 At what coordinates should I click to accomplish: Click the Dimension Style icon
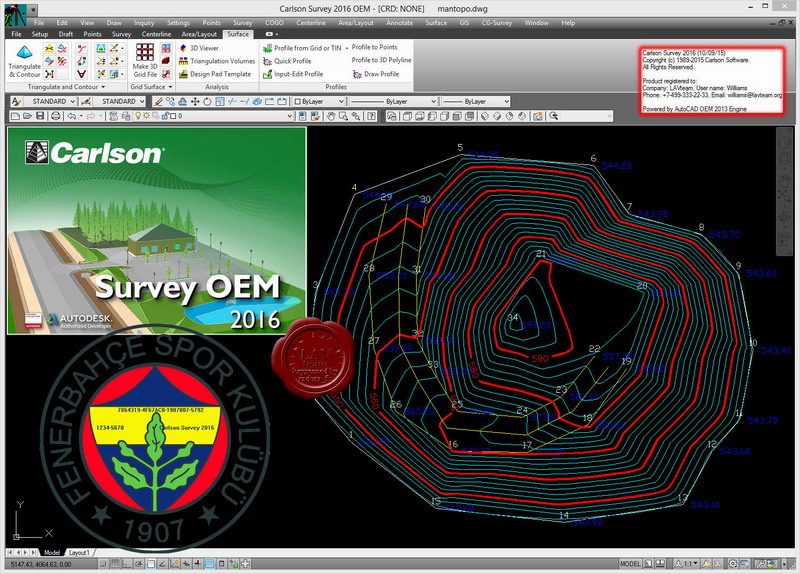coord(86,102)
